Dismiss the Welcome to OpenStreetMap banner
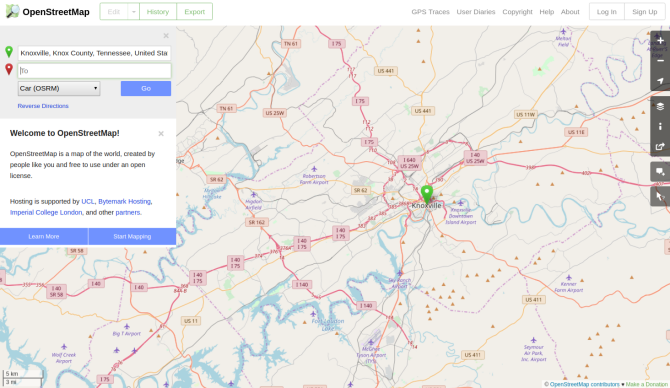The width and height of the screenshot is (670, 388). [x=161, y=134]
